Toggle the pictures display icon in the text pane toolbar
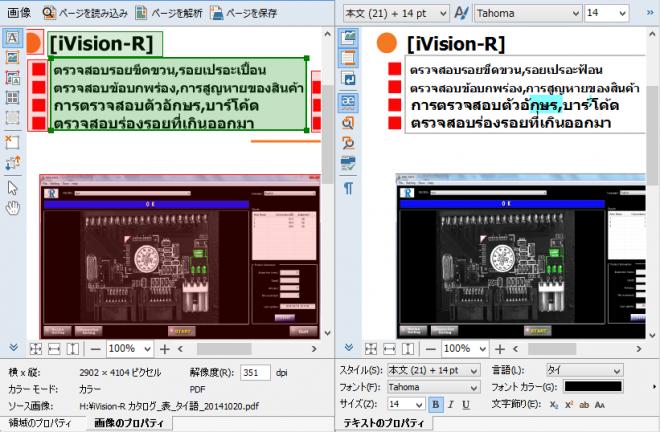This screenshot has width=660, height=432. tap(349, 38)
